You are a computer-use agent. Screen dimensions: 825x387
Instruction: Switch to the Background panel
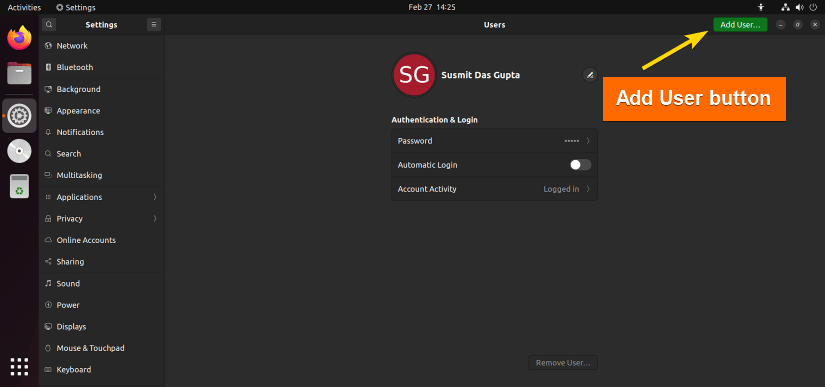102,89
